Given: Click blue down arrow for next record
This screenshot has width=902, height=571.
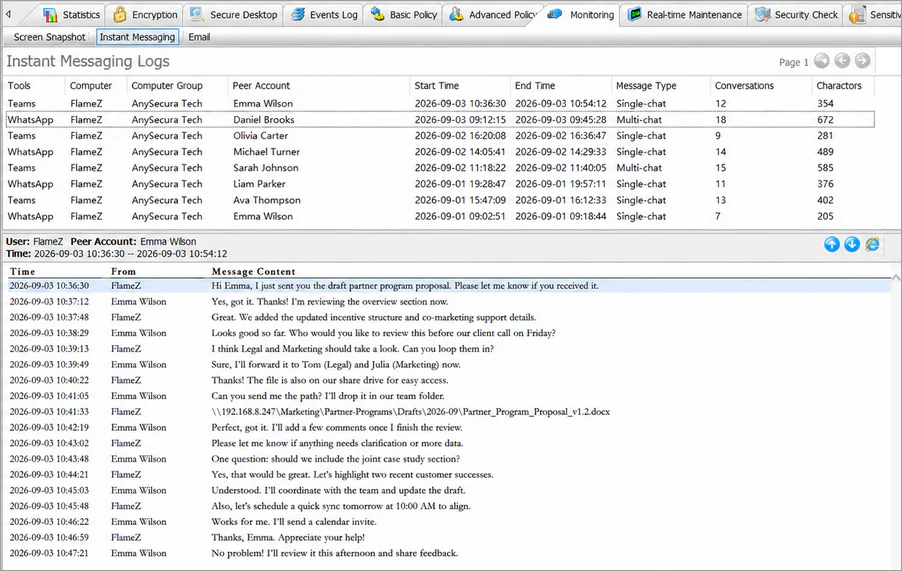Looking at the screenshot, I should click(x=852, y=244).
